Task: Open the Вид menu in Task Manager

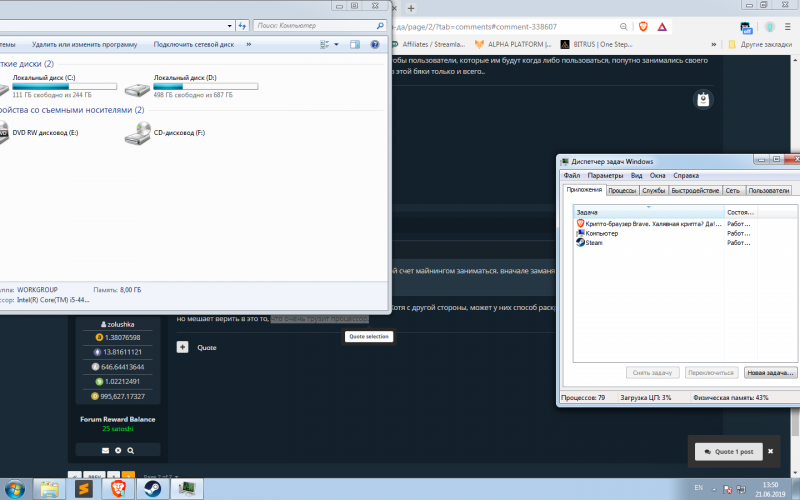Action: click(636, 176)
